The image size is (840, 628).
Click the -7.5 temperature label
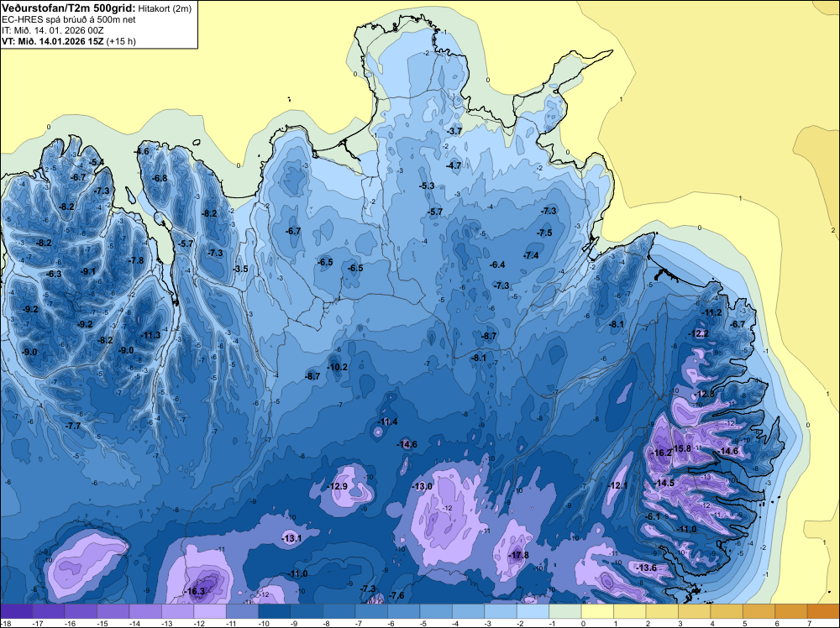click(544, 233)
